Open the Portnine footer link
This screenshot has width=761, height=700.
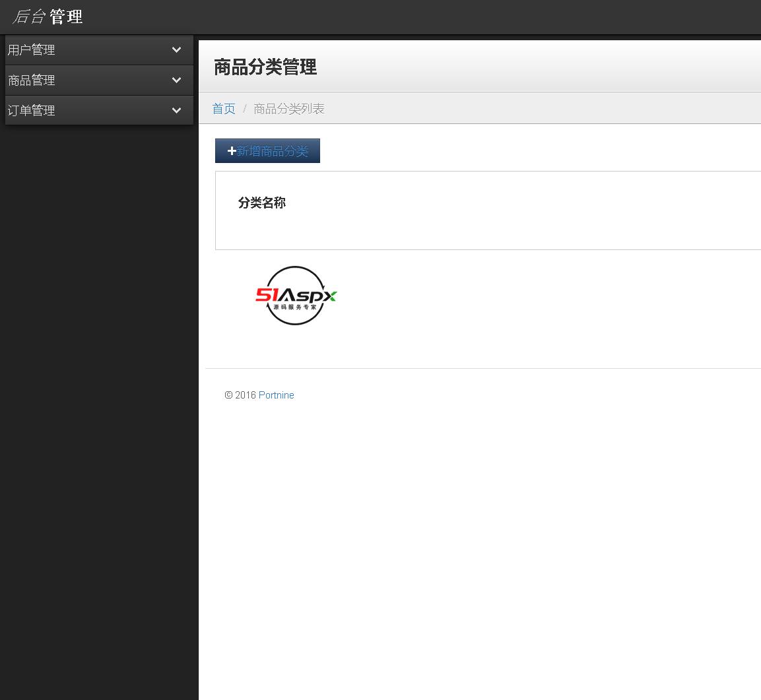276,395
